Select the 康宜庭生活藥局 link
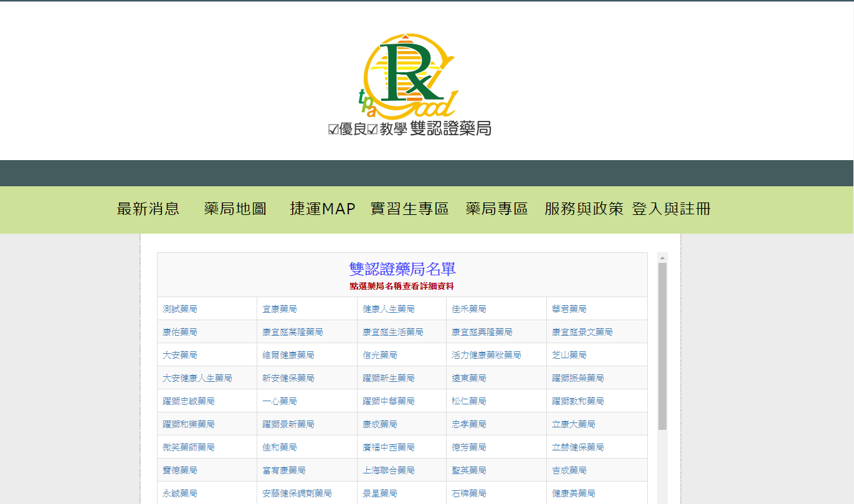The width and height of the screenshot is (854, 504). point(393,332)
